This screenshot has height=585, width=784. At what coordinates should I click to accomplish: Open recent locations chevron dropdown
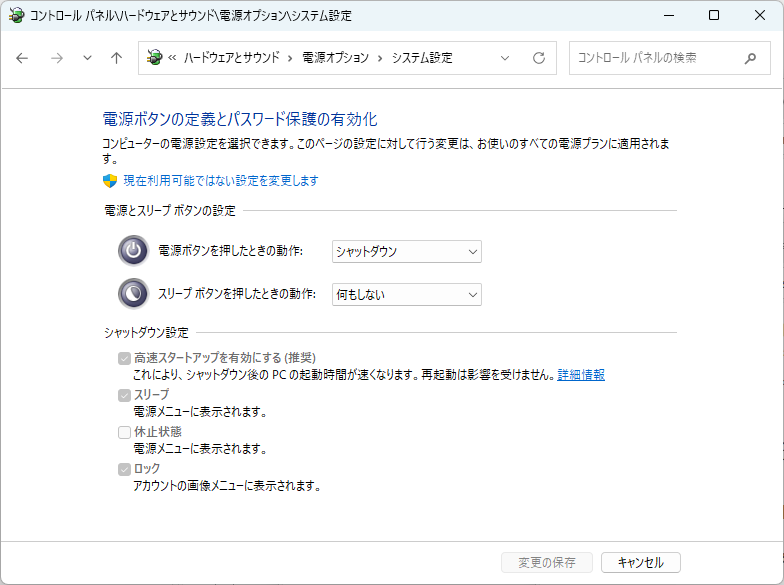coord(87,58)
